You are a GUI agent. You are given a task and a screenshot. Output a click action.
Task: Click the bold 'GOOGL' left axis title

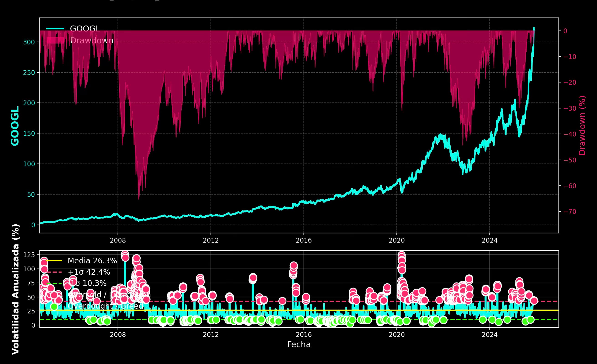point(15,126)
